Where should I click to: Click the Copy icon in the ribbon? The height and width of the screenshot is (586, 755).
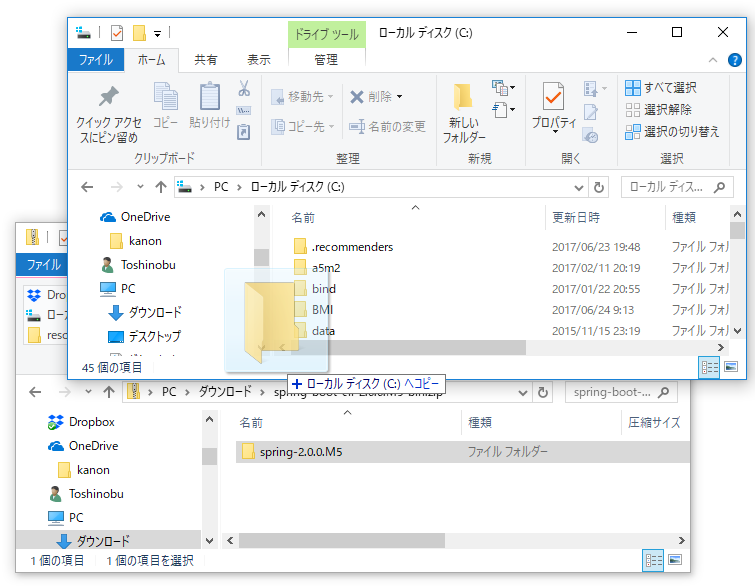[x=165, y=106]
